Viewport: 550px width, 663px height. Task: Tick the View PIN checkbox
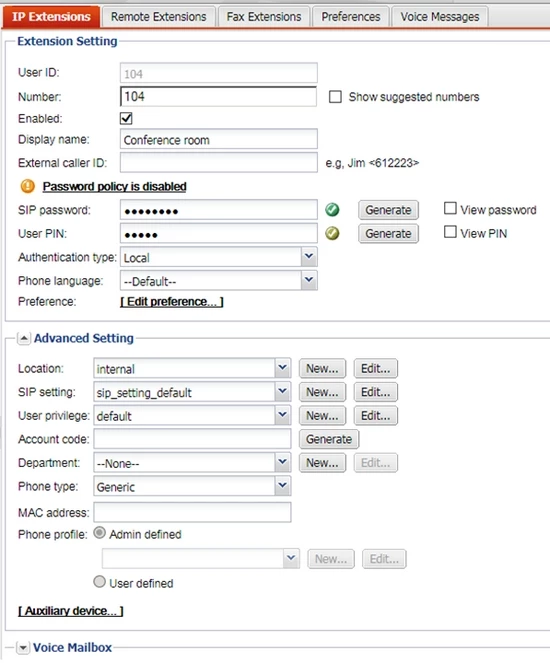(450, 232)
